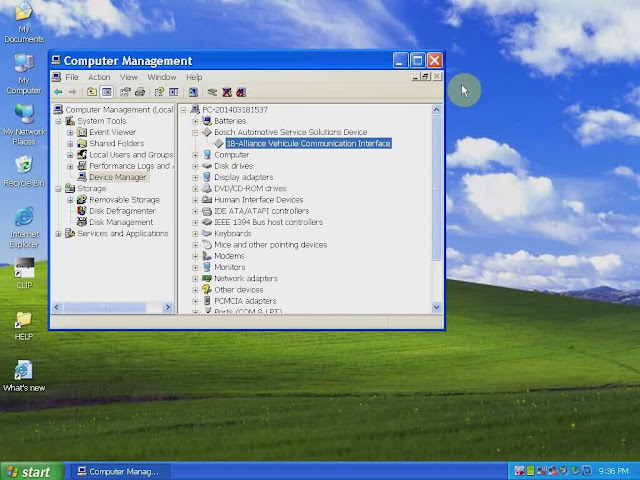Select the PC-201403181537 root node
Image resolution: width=640 pixels, height=480 pixels.
pyautogui.click(x=235, y=110)
